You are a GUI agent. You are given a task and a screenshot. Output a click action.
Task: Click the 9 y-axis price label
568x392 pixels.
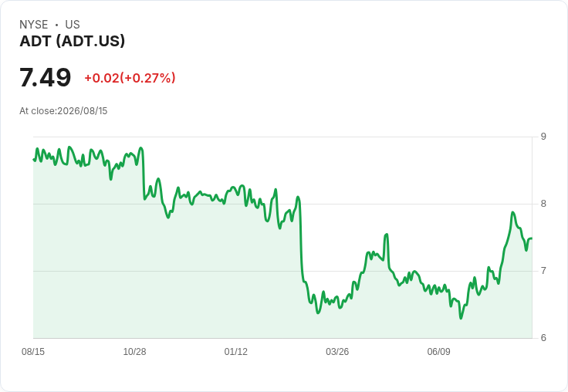click(x=543, y=137)
